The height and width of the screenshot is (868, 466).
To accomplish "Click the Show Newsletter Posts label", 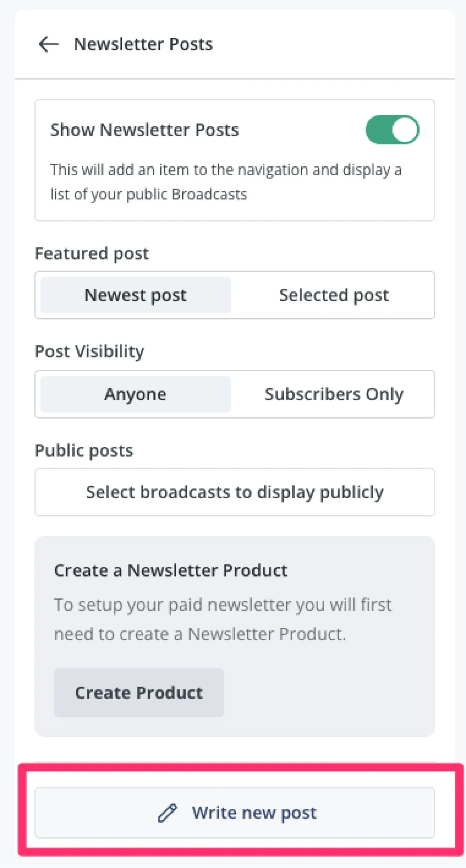I will click(x=144, y=130).
